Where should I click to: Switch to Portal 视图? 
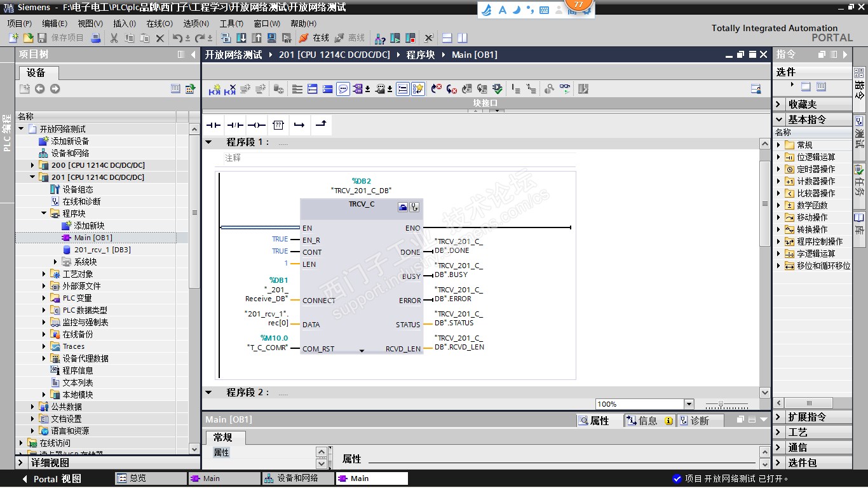pos(51,479)
